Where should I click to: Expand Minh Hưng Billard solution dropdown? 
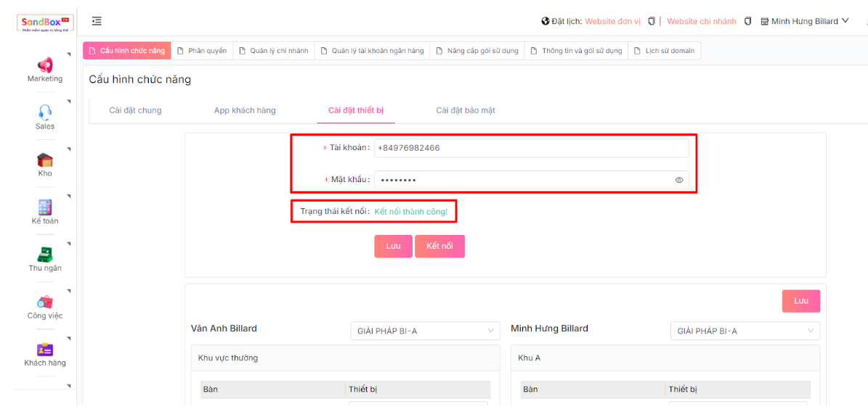745,331
